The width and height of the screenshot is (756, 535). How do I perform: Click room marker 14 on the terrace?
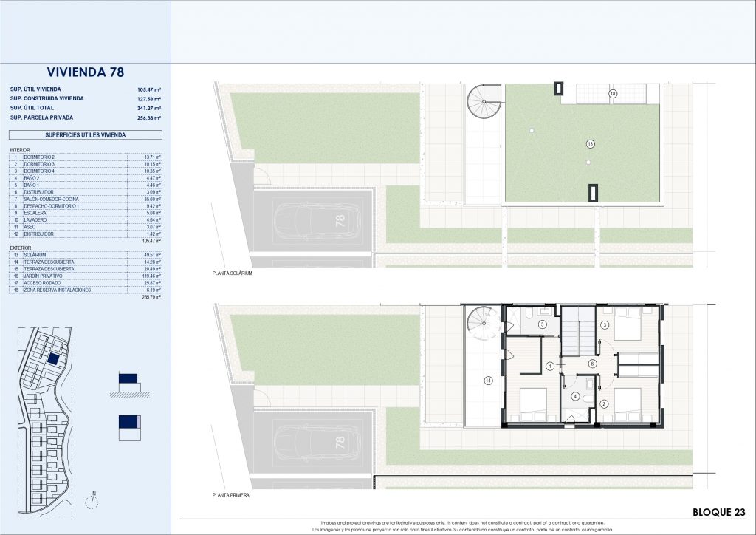pyautogui.click(x=487, y=381)
